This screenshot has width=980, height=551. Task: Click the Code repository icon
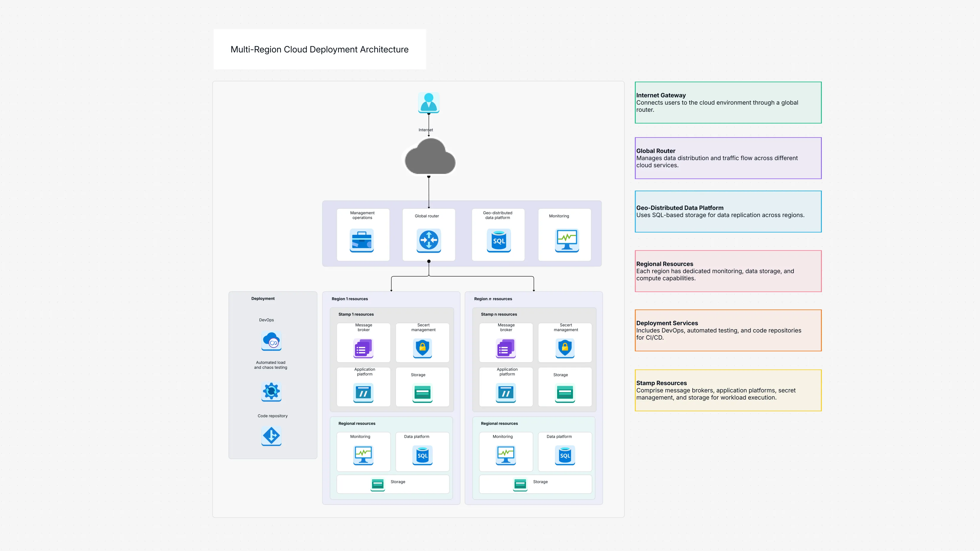(x=271, y=436)
